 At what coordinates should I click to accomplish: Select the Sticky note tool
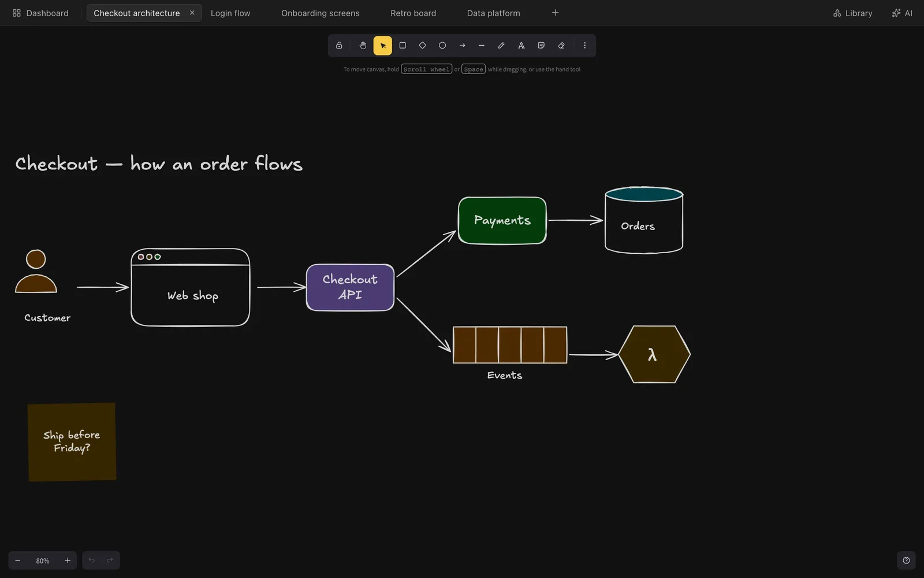(x=541, y=46)
